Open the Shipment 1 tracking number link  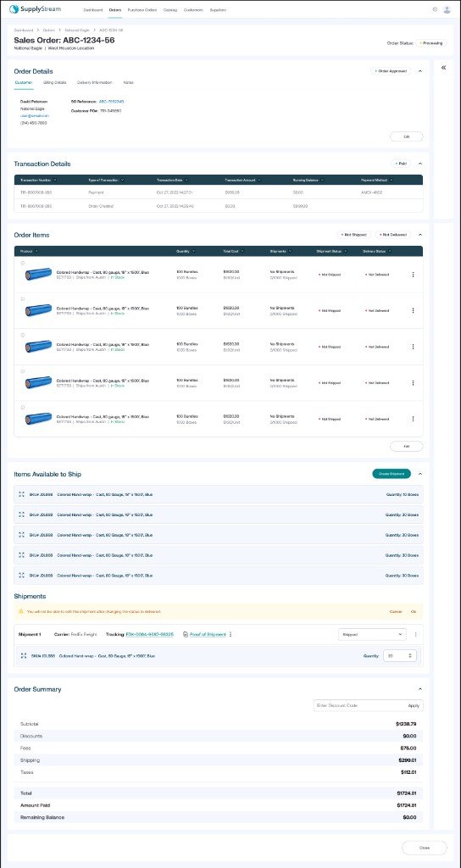150,634
